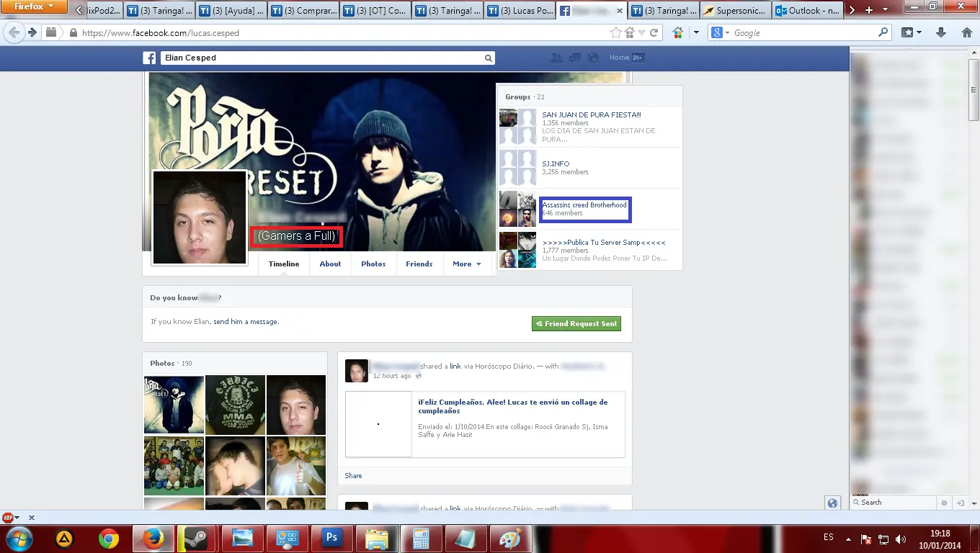Reload the page with the refresh icon
Screen dimensions: 980x553
coord(654,33)
